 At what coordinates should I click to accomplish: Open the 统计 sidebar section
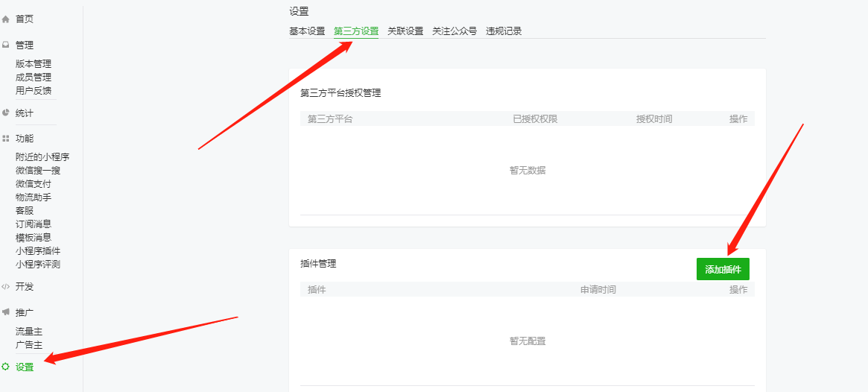click(25, 113)
